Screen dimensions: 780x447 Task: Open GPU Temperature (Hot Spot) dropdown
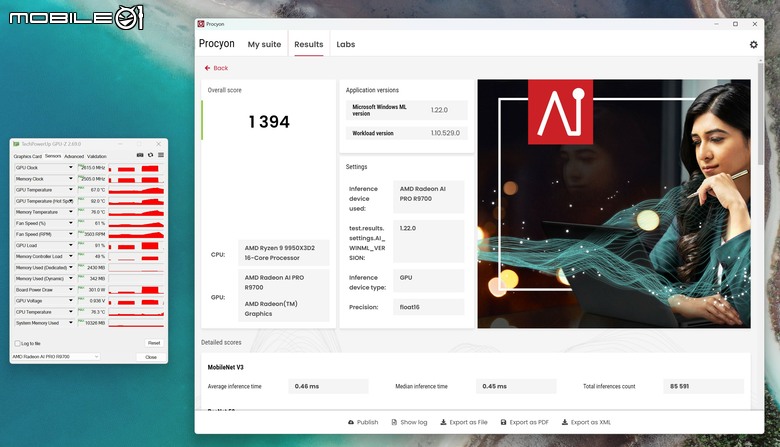coord(70,201)
